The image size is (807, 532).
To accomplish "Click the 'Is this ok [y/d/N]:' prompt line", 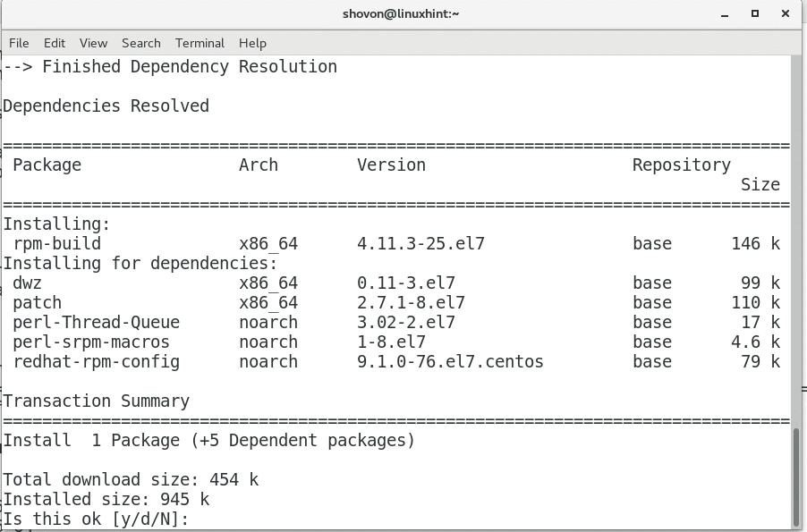I will click(x=97, y=519).
